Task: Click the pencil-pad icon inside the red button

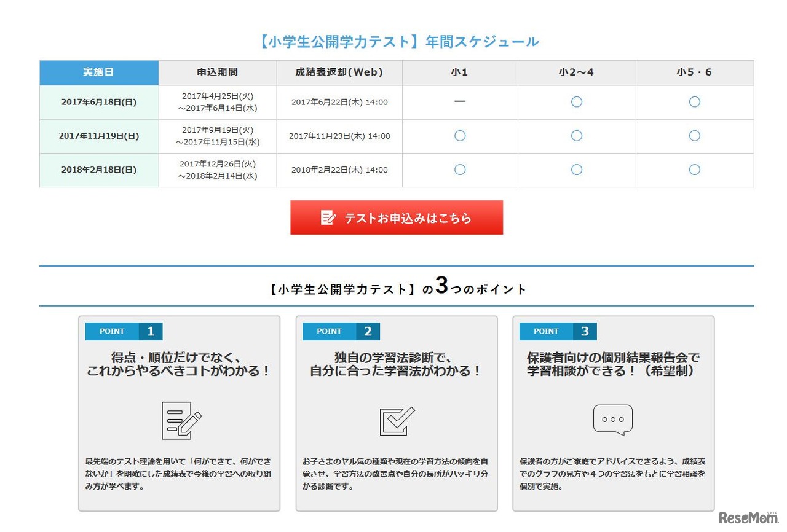Action: (x=328, y=217)
